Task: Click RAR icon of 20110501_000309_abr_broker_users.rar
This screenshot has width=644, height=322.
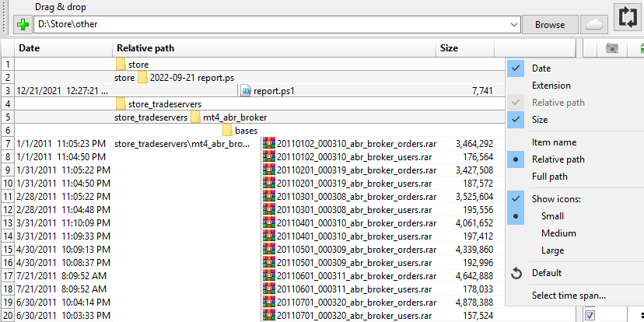Action: coord(269,262)
